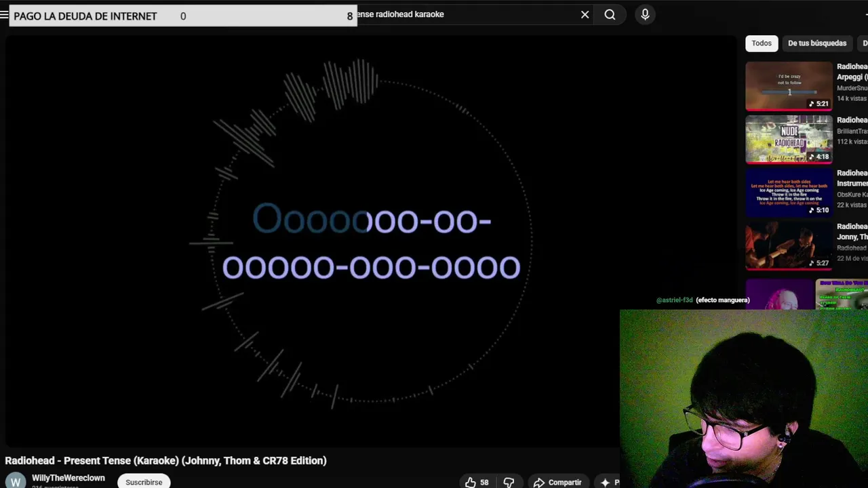Dislike the video with the thumbs-down icon
The width and height of the screenshot is (868, 488).
point(509,483)
